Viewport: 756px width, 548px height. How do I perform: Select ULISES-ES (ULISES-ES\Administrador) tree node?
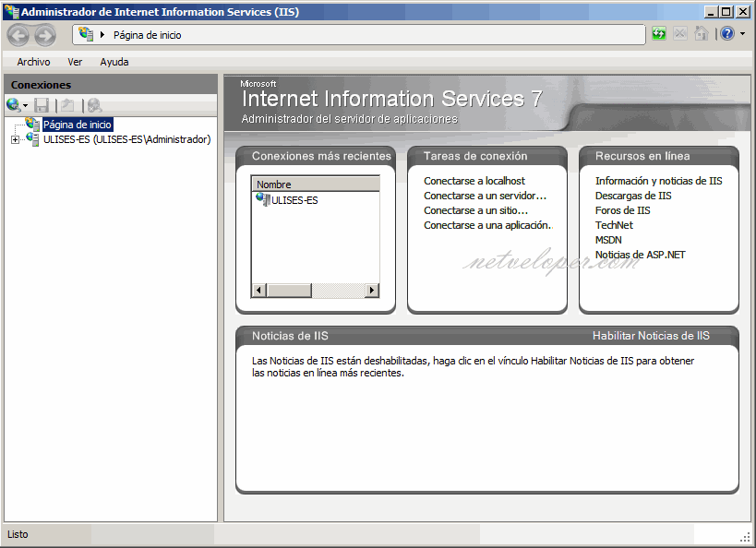127,139
